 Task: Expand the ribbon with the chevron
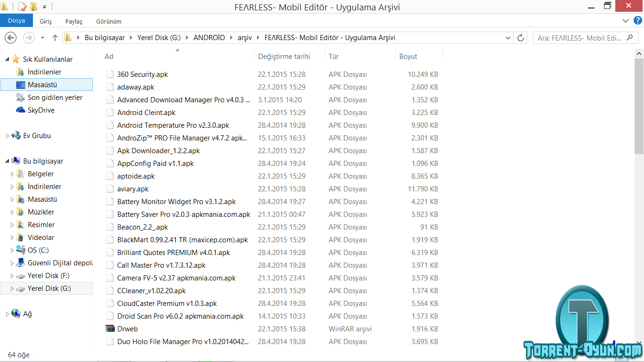tap(626, 21)
